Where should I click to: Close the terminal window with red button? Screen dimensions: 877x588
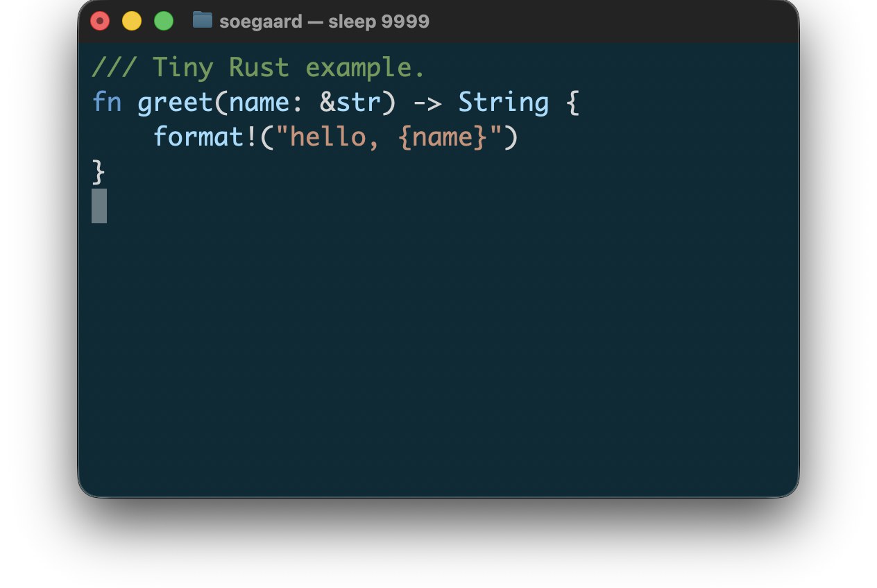pos(100,21)
